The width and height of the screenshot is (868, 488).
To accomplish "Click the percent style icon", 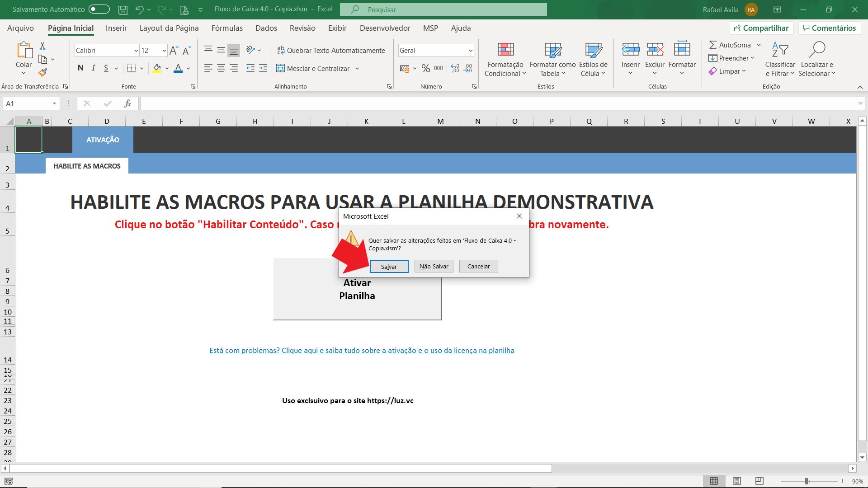I will (x=426, y=68).
